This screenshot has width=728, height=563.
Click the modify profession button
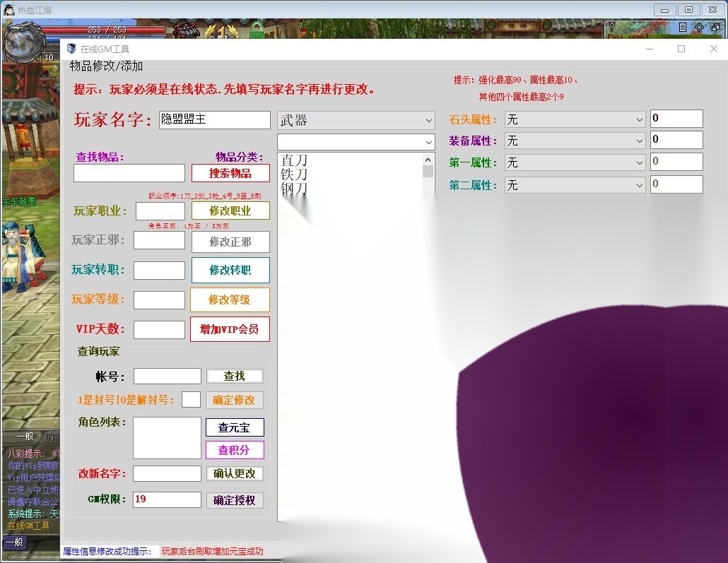pos(230,211)
